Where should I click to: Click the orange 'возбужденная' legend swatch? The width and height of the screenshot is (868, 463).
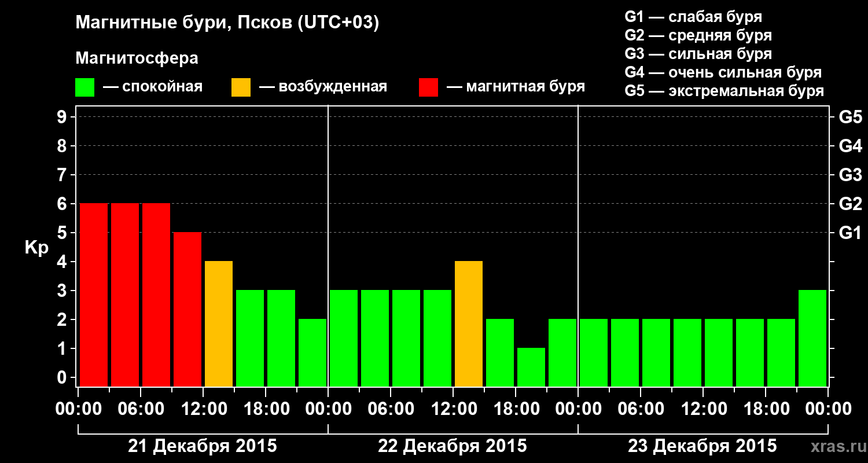tap(241, 87)
